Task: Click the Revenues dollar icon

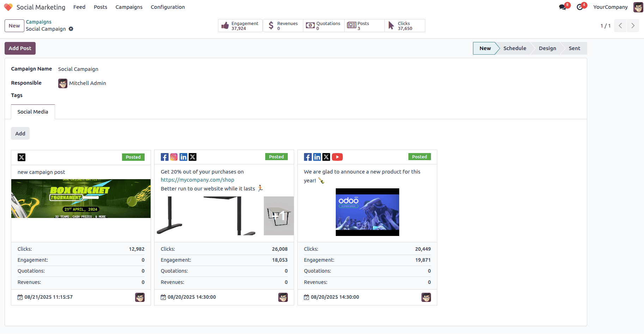Action: [271, 25]
